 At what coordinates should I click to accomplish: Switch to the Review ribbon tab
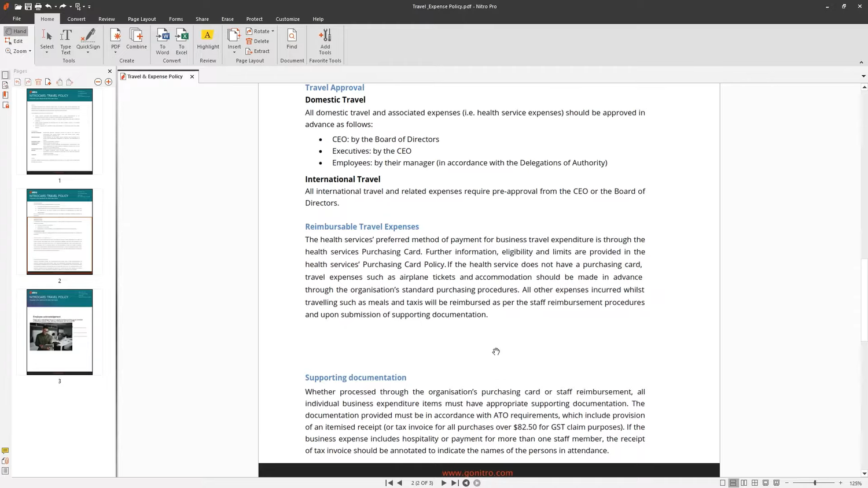106,19
